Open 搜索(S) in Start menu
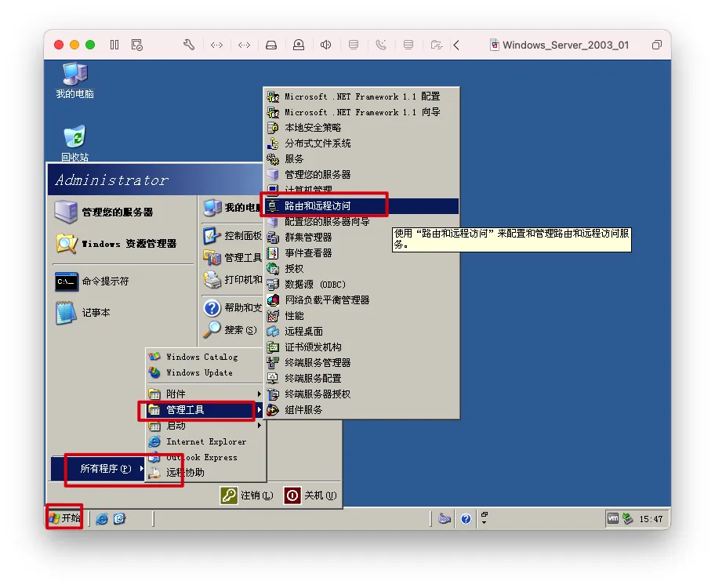The image size is (715, 588). click(x=230, y=330)
